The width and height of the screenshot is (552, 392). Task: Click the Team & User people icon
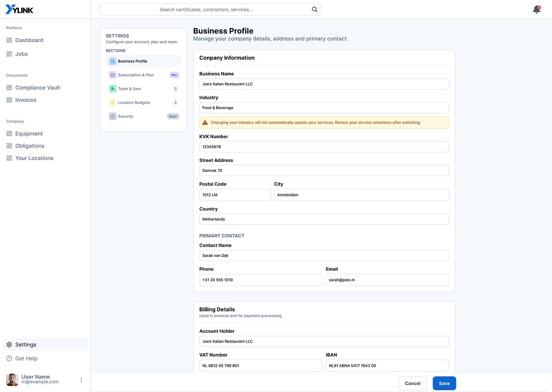coord(113,89)
